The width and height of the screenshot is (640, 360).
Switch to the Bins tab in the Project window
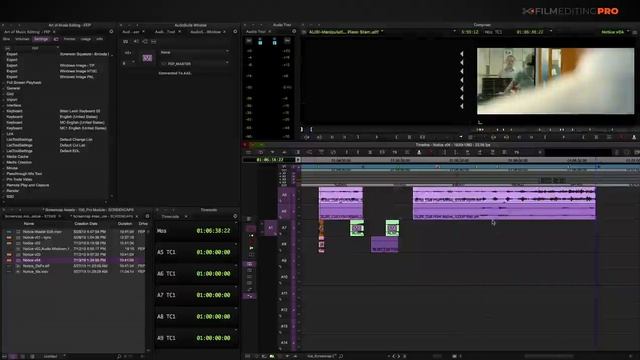7,39
